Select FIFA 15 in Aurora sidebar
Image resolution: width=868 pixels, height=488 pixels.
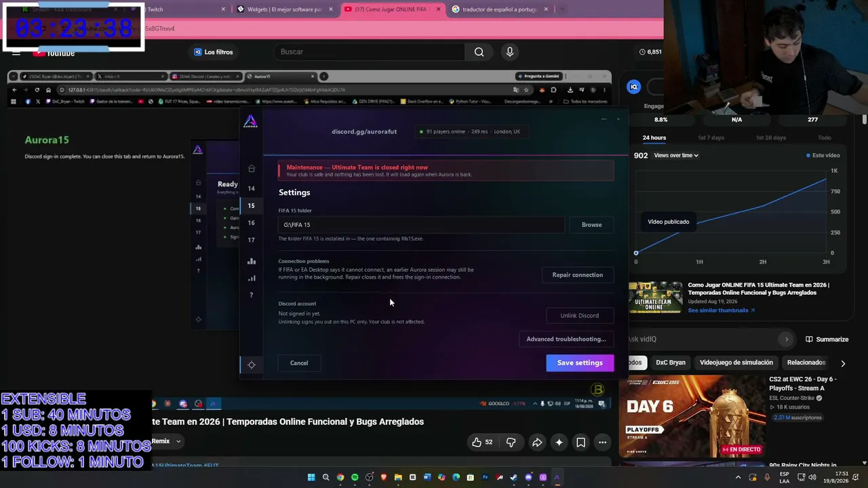pyautogui.click(x=251, y=205)
